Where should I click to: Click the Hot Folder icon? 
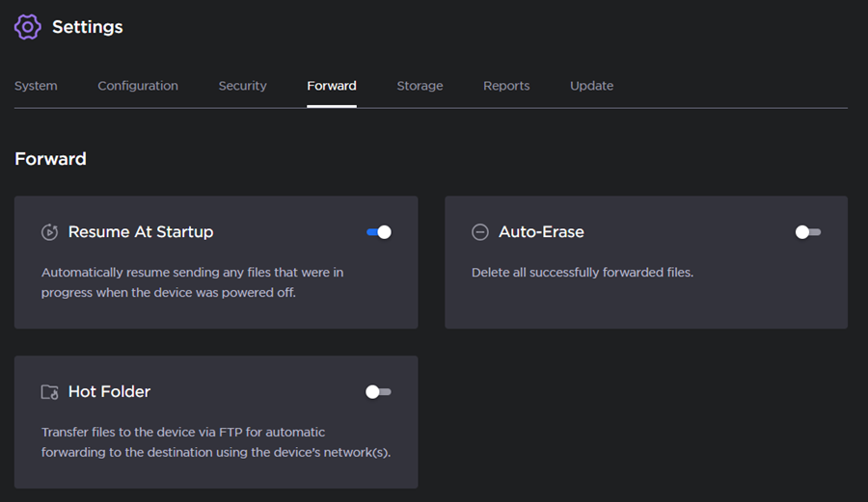(x=49, y=392)
